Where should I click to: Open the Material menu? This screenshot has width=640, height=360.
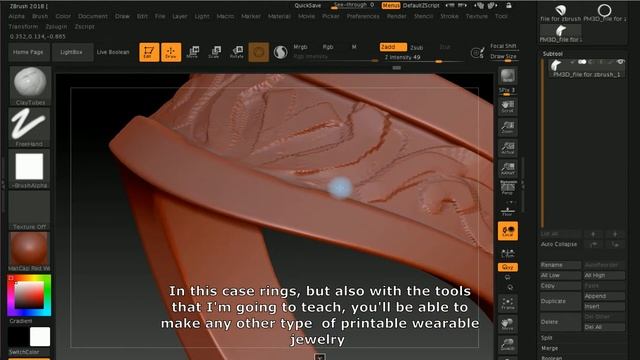point(279,16)
